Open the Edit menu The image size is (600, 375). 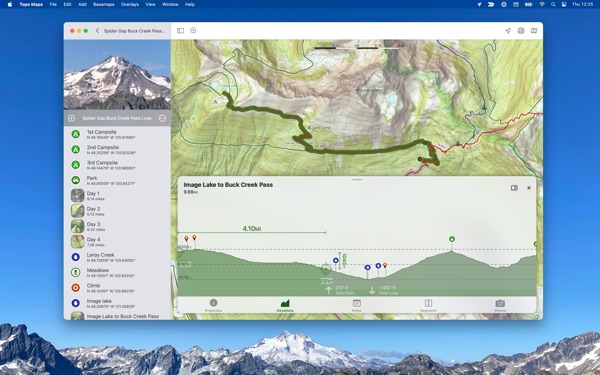[67, 4]
